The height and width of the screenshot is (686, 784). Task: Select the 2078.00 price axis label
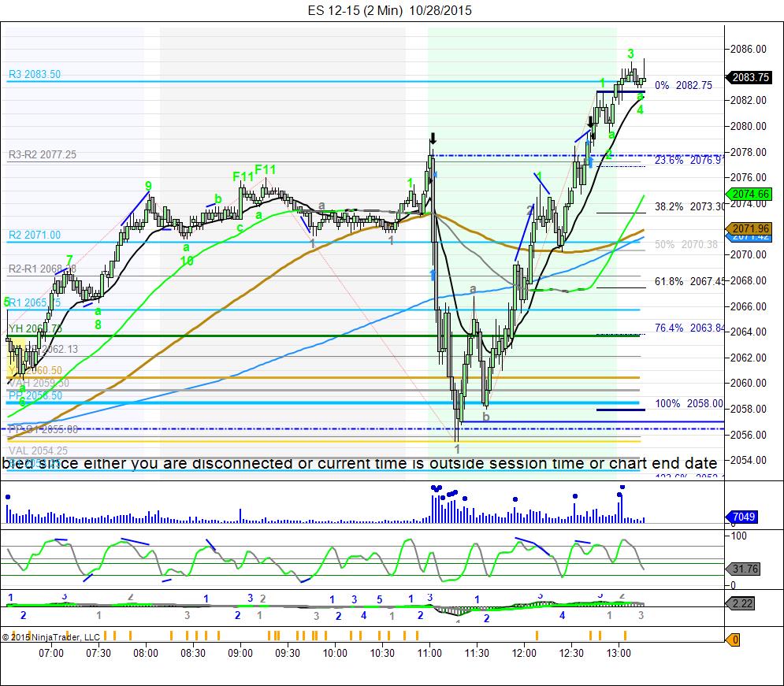pyautogui.click(x=748, y=152)
